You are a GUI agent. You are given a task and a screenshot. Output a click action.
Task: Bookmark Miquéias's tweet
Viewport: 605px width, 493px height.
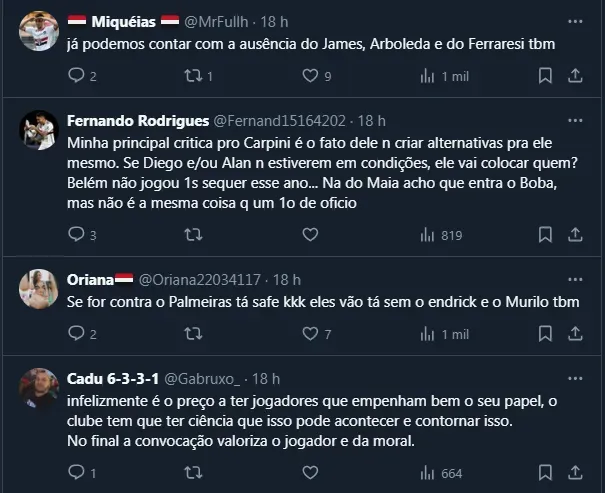[545, 75]
